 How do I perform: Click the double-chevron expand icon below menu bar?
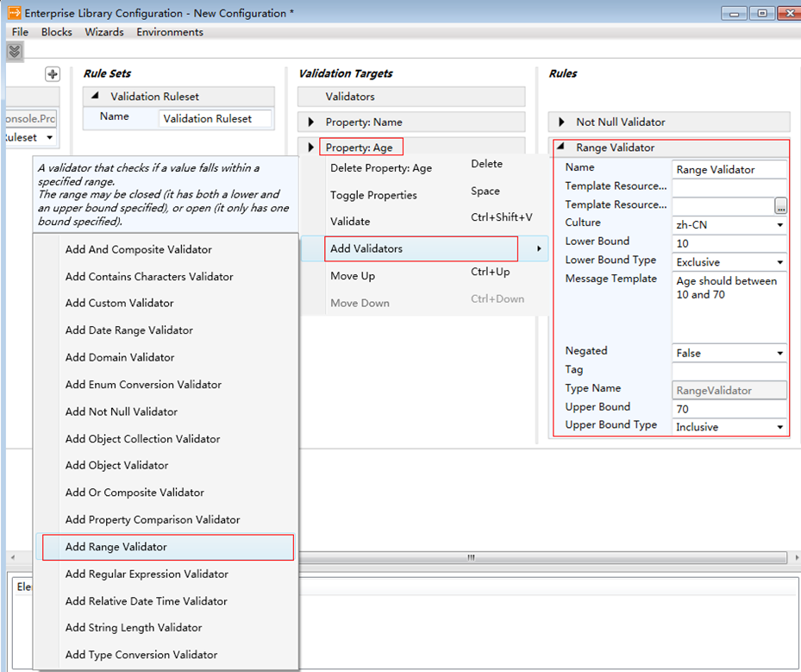coord(15,51)
